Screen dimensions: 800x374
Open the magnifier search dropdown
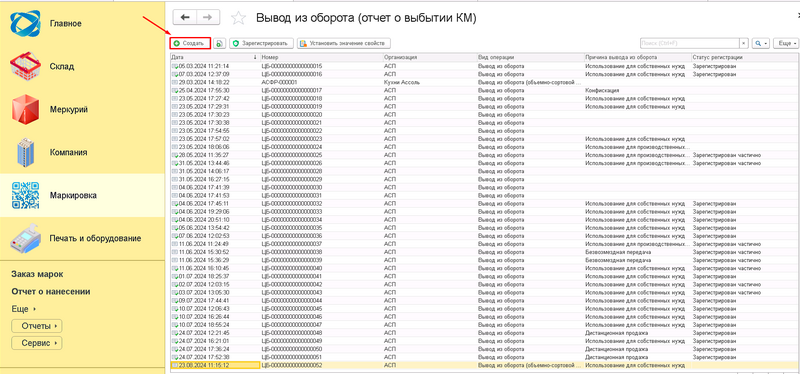(x=760, y=43)
